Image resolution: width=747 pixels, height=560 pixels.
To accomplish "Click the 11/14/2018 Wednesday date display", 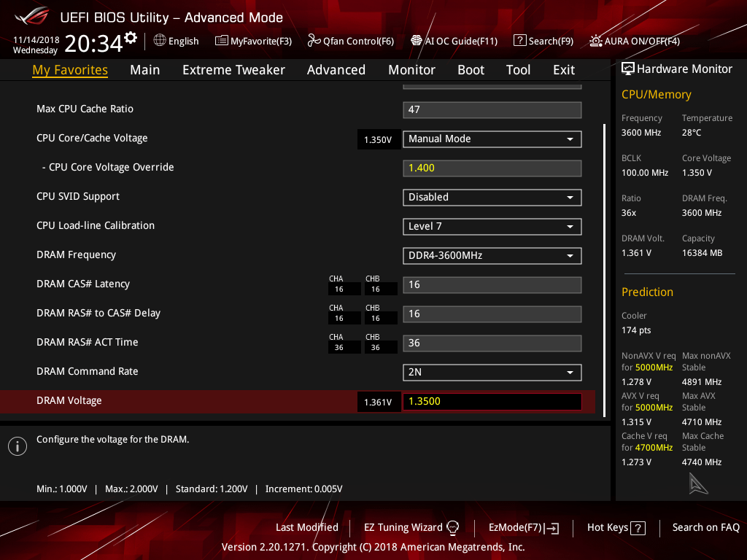I will point(36,44).
